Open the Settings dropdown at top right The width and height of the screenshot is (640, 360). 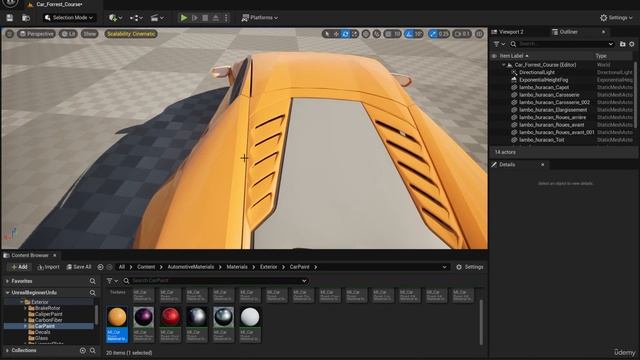[616, 18]
